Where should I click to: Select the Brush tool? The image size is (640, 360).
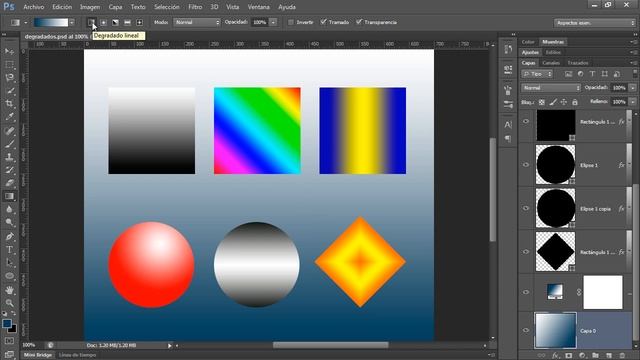(9, 144)
